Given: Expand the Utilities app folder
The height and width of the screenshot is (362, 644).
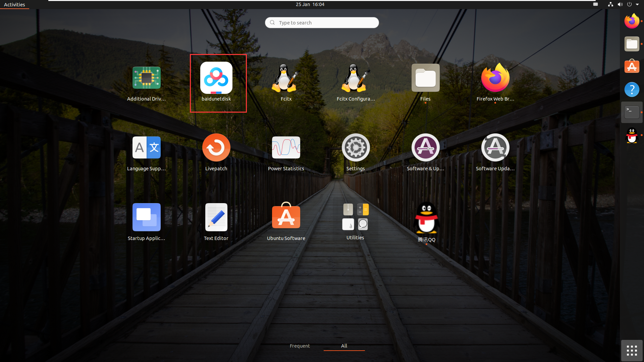Looking at the screenshot, I should (x=355, y=217).
